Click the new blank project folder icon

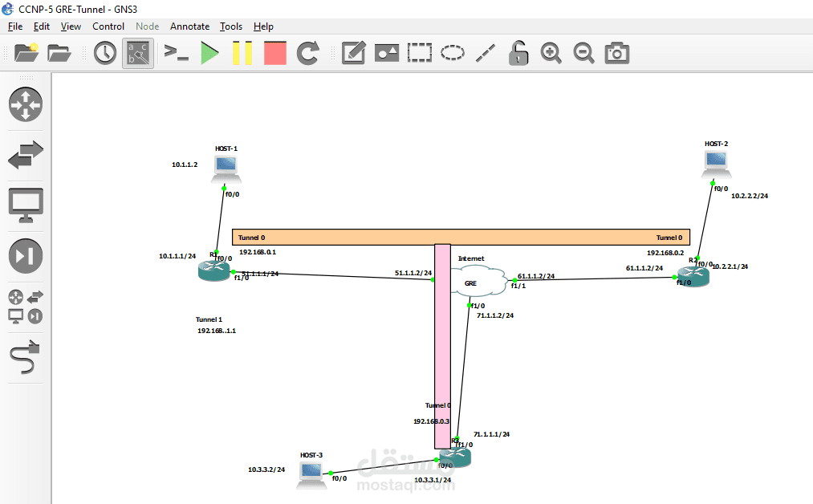(x=26, y=53)
